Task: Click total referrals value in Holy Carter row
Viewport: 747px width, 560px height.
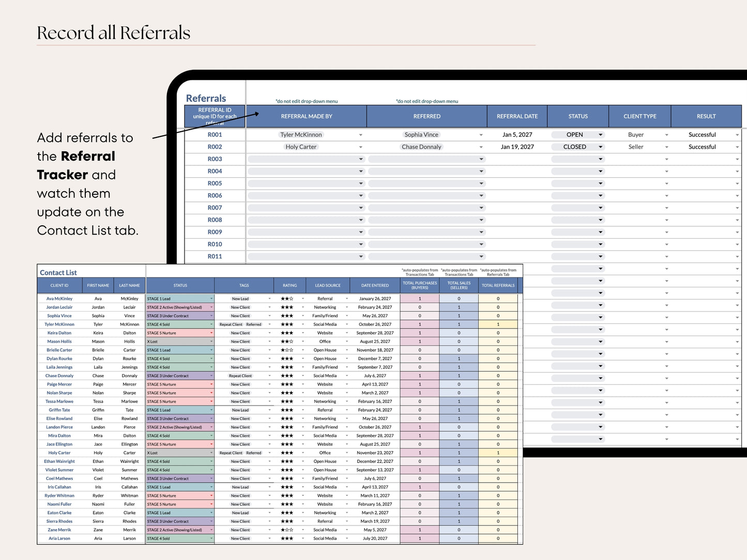Action: coord(498,453)
